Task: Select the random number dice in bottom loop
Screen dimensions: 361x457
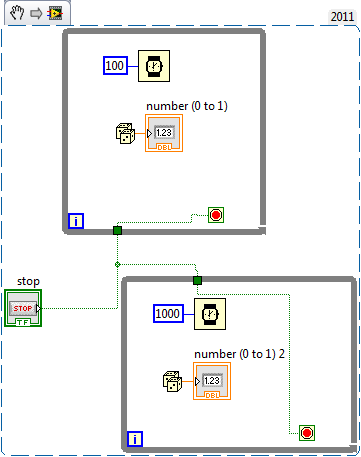Action: pyautogui.click(x=172, y=381)
